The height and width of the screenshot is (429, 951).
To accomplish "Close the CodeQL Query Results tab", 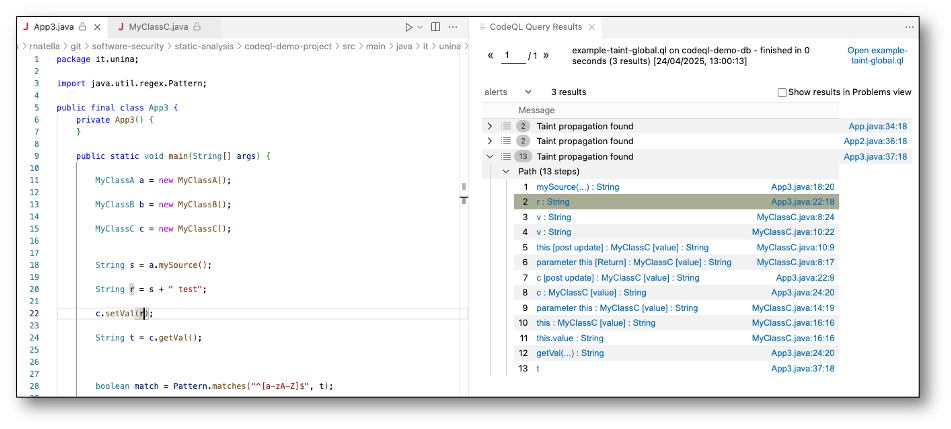I will click(592, 27).
